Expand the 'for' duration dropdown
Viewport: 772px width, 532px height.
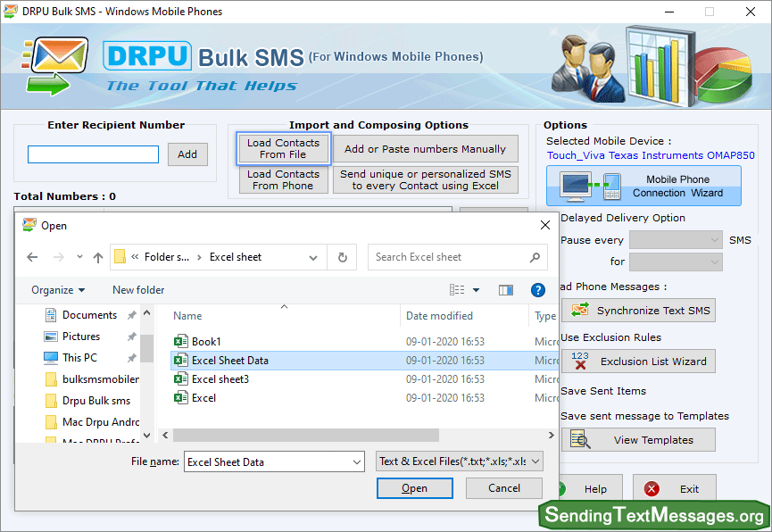(676, 262)
